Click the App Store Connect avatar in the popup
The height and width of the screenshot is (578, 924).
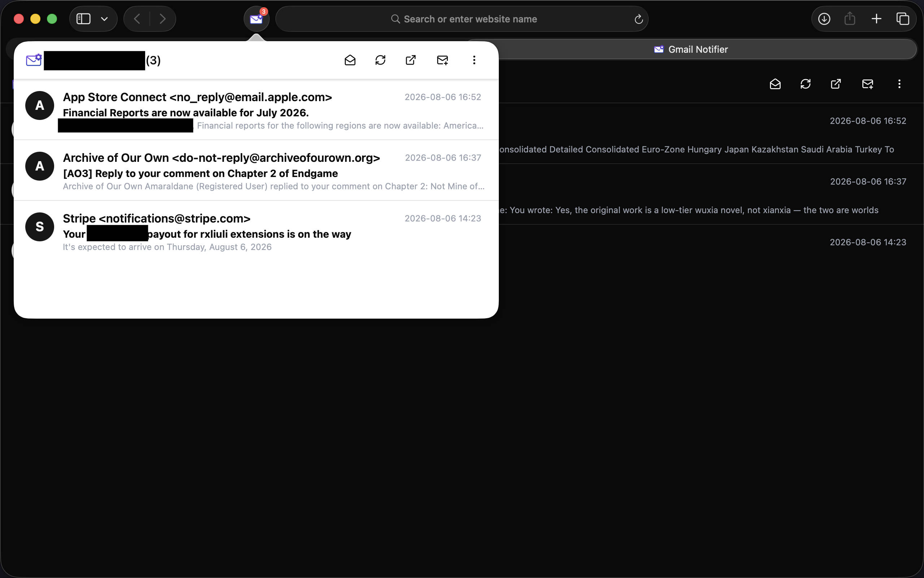pyautogui.click(x=40, y=105)
